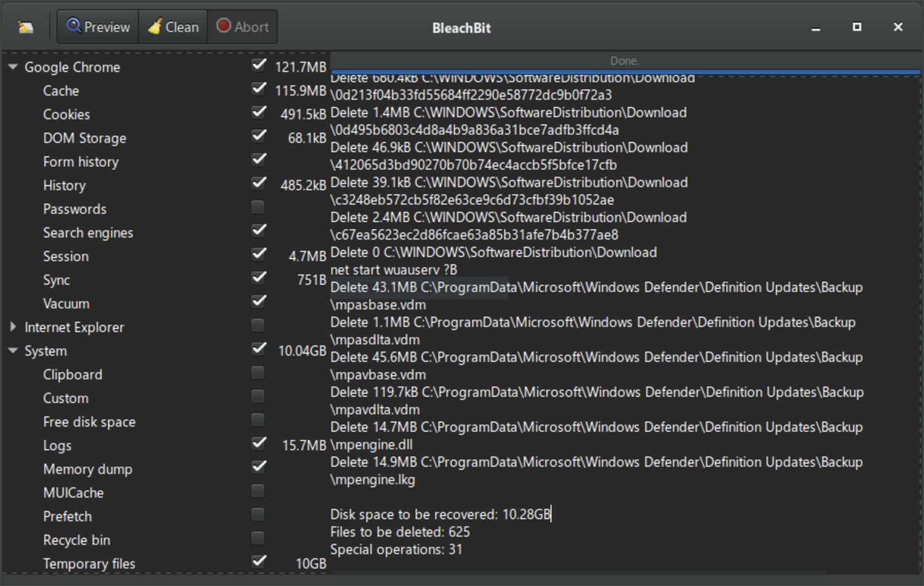Enable the Custom checkbox
Image resolution: width=924 pixels, height=586 pixels.
[x=258, y=396]
